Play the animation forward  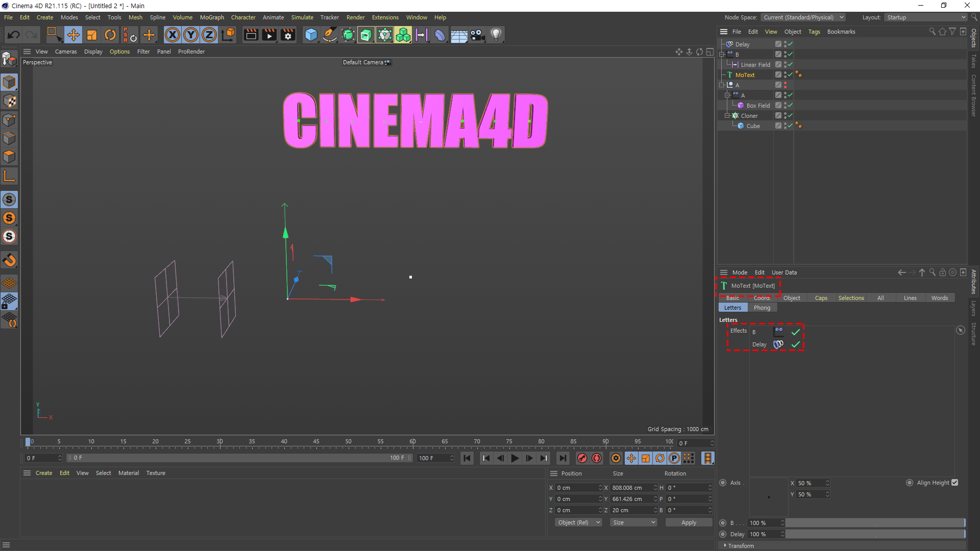(514, 458)
